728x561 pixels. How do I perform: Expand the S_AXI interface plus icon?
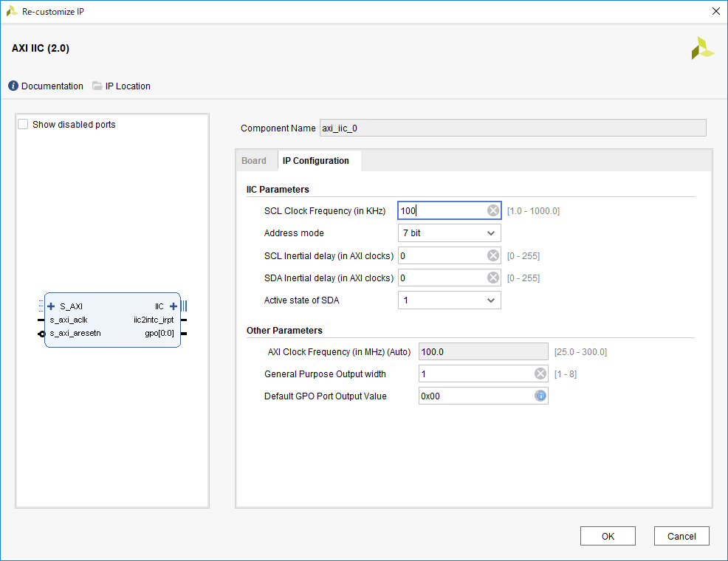(51, 306)
